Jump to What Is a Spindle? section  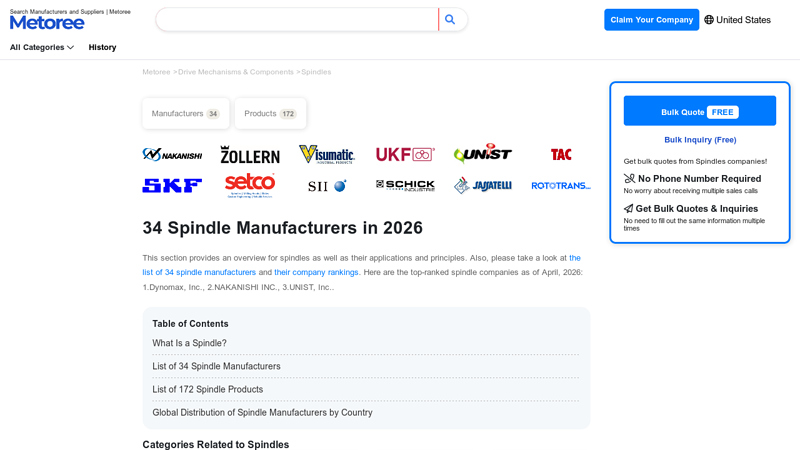click(189, 343)
